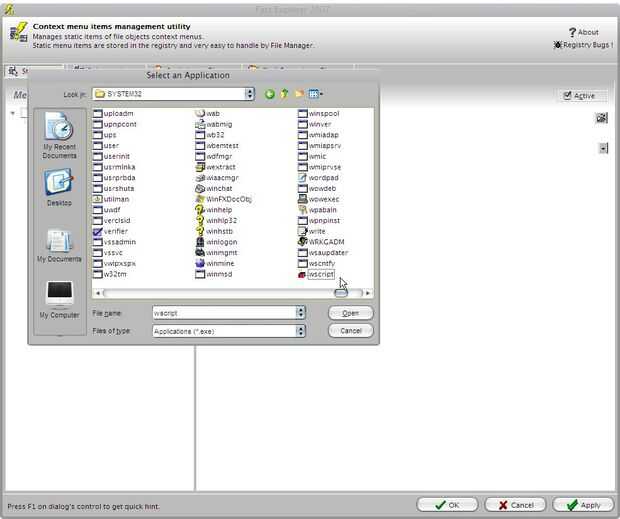Viewport: 620px width, 519px height.
Task: Select winchat application
Action: click(214, 188)
